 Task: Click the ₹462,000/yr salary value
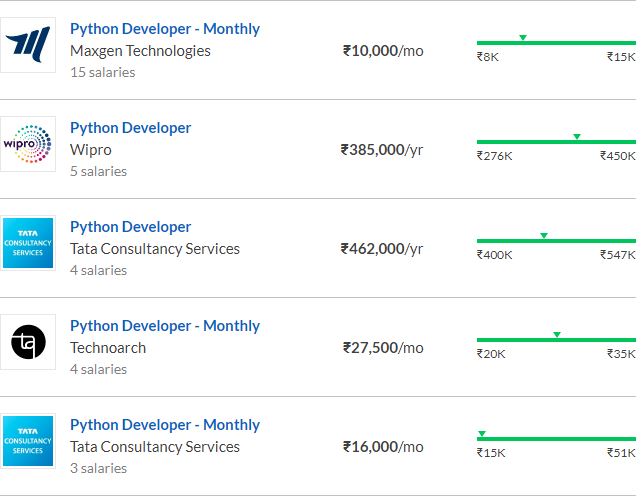(382, 249)
